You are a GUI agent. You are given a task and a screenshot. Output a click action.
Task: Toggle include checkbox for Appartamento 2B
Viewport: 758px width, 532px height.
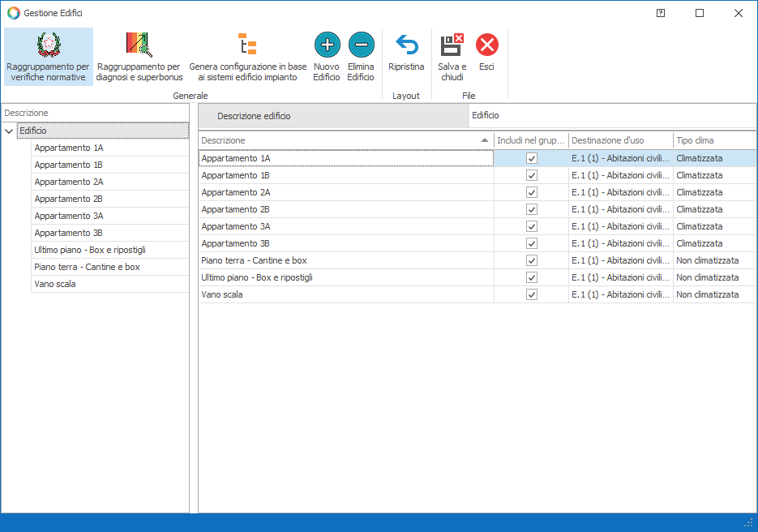tap(532, 210)
